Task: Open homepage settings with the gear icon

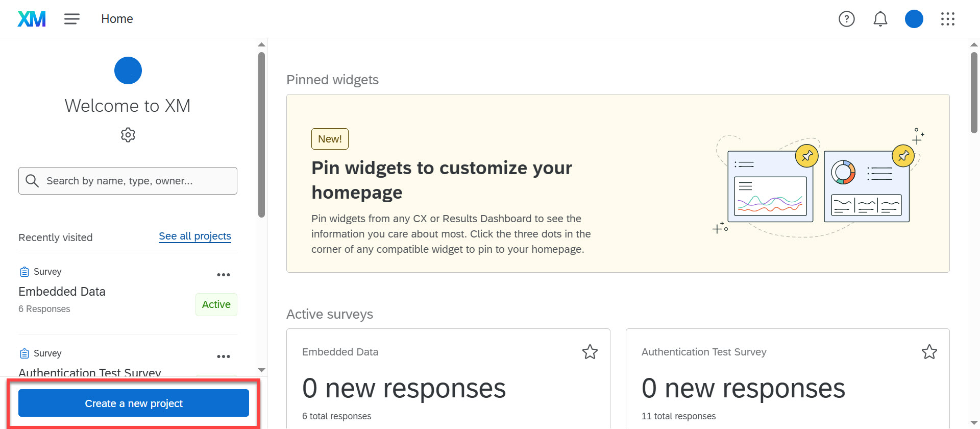Action: click(x=128, y=134)
